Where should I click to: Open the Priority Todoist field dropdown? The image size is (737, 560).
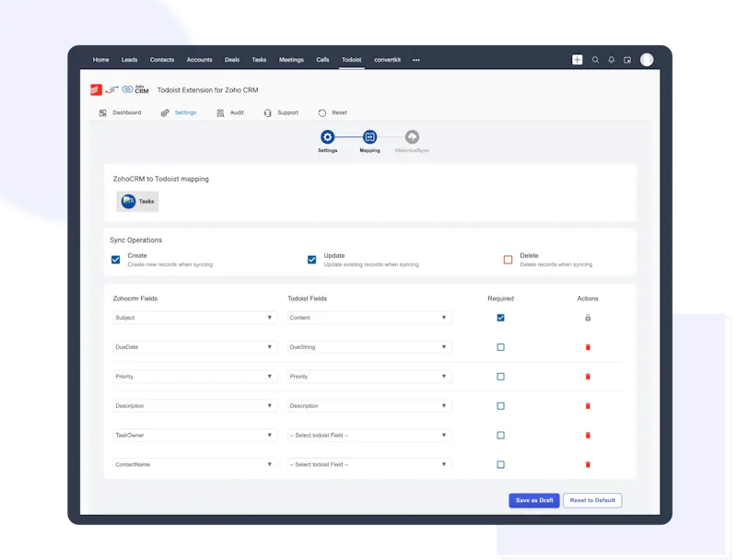[x=369, y=377]
